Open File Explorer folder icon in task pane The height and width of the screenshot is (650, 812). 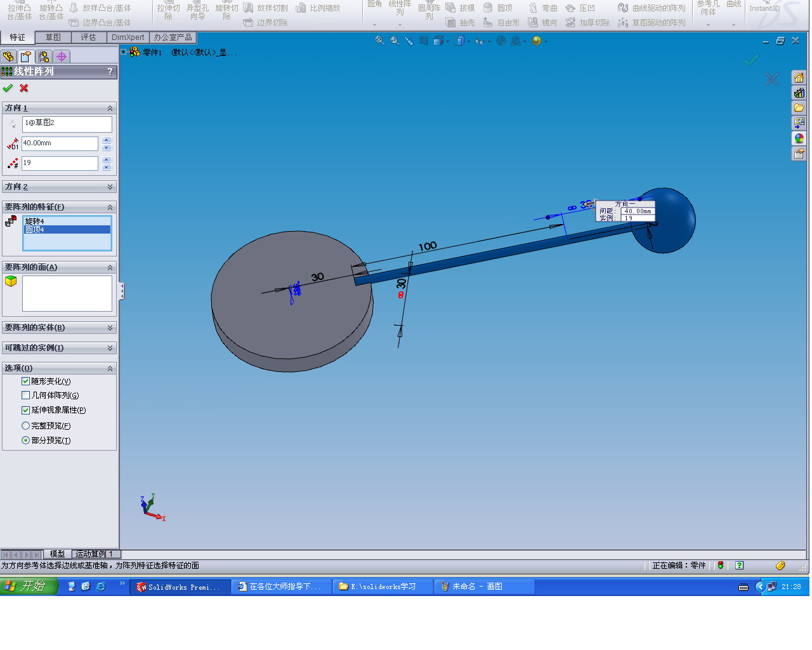799,108
